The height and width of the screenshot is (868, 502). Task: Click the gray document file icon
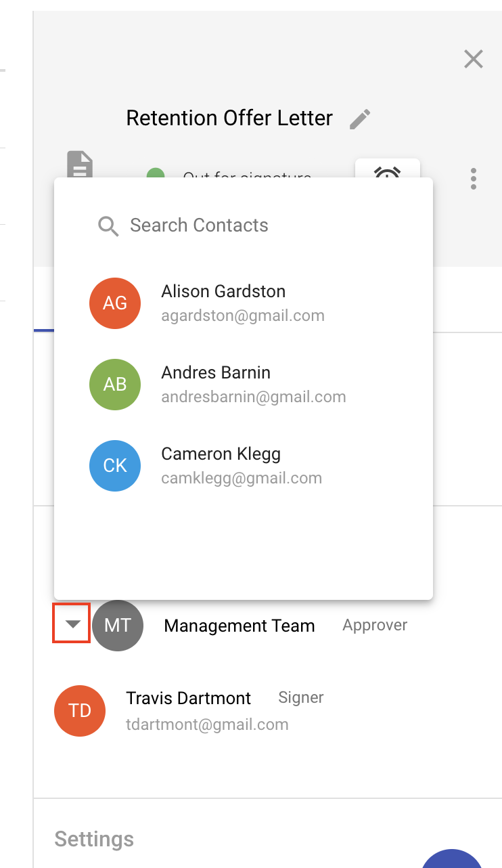coord(80,165)
